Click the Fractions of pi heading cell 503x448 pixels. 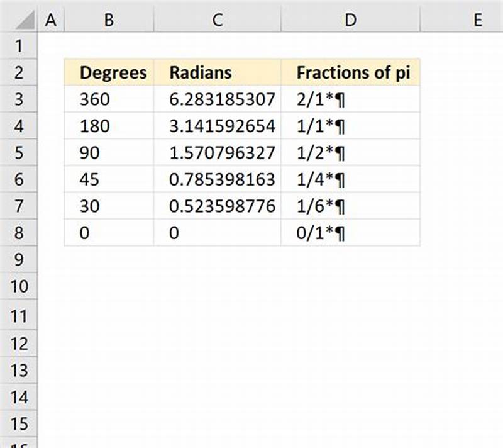(x=350, y=72)
